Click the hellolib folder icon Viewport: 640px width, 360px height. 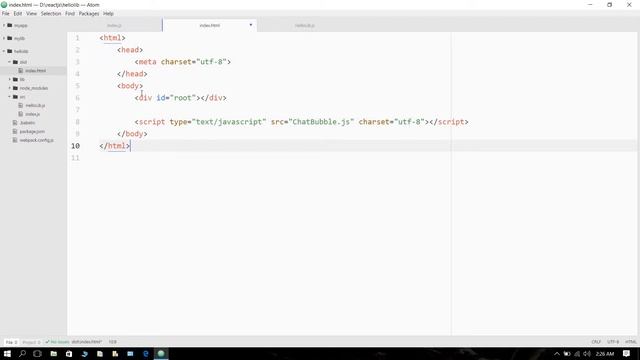10,51
